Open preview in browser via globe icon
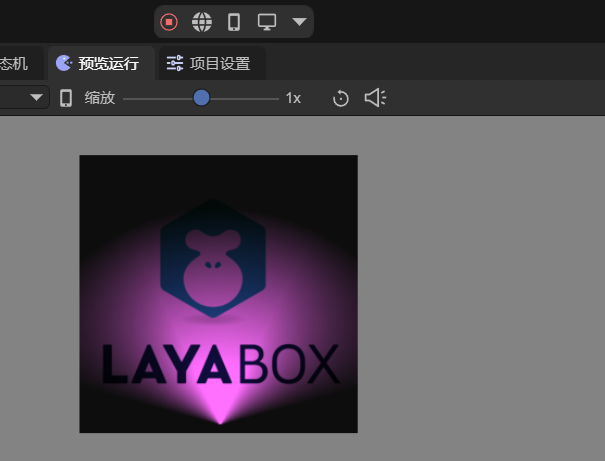Image resolution: width=605 pixels, height=461 pixels. (x=202, y=21)
